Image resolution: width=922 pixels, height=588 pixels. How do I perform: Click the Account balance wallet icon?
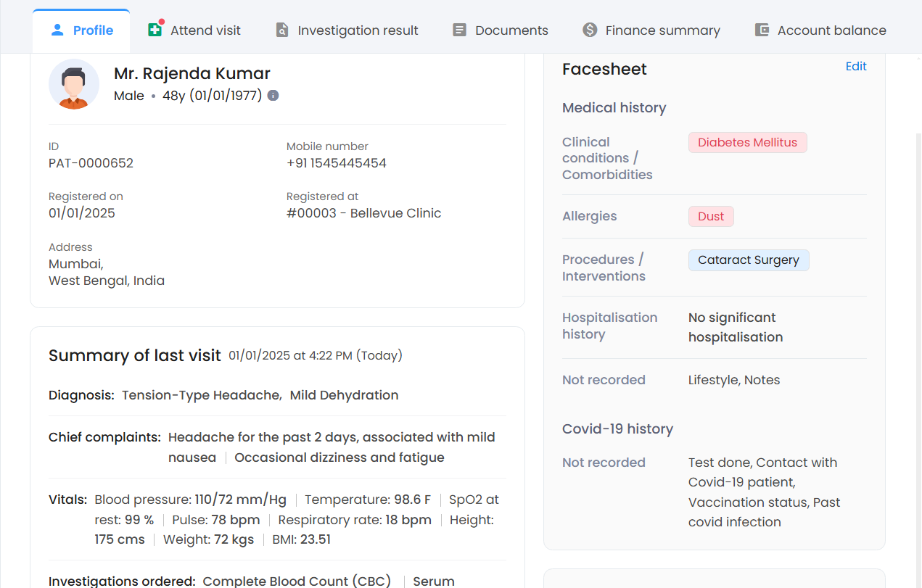(762, 30)
